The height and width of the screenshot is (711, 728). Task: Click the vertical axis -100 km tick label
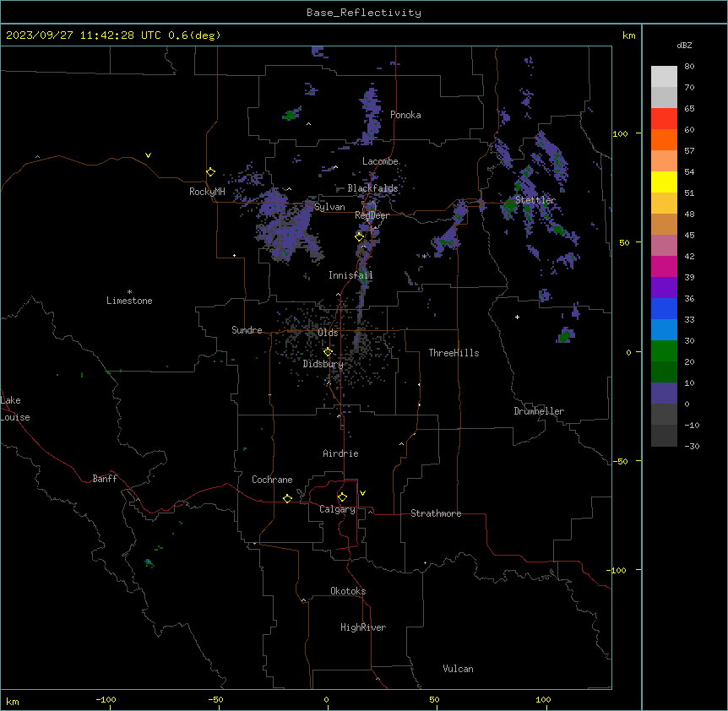click(617, 570)
